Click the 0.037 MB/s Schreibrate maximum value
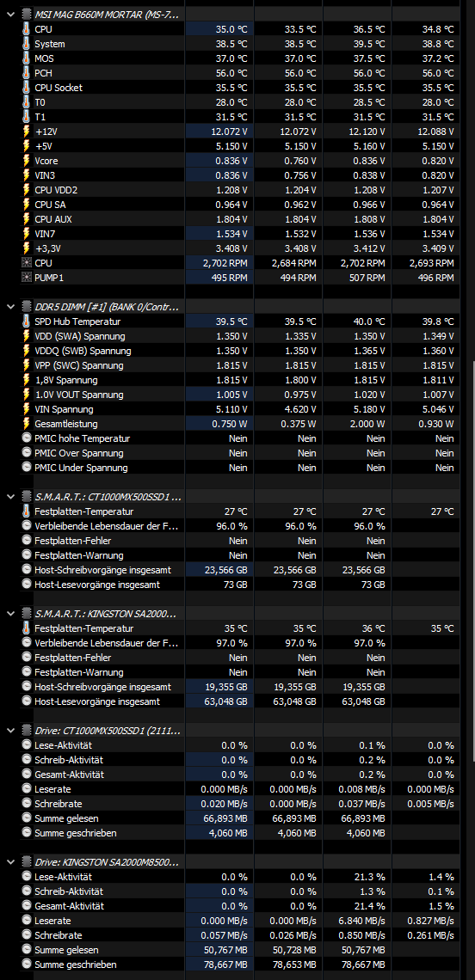475x980 pixels. coord(361,803)
